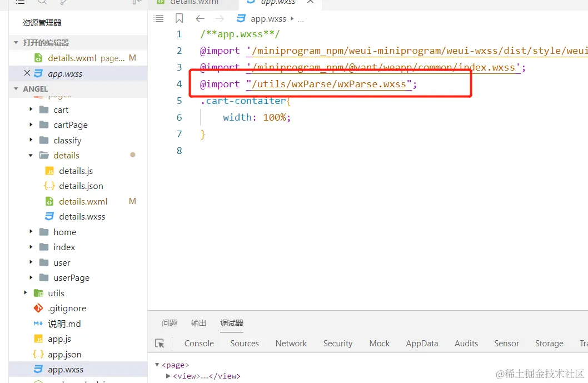Open details.wxml in open editors list

[78, 58]
